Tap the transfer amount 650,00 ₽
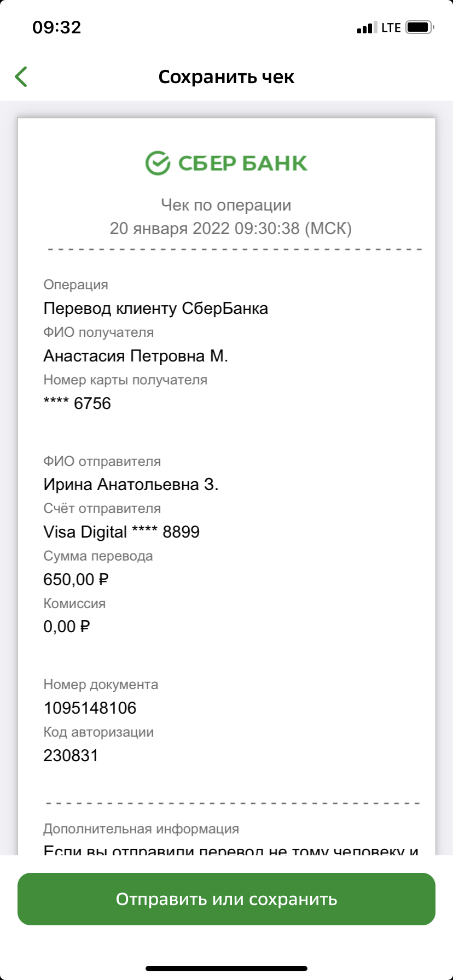Viewport: 453px width, 980px height. point(76,580)
